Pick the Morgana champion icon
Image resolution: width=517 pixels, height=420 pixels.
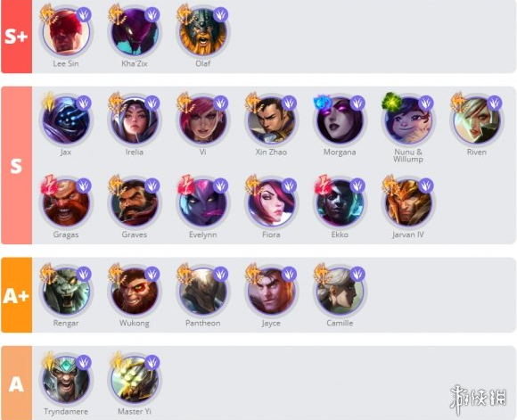click(340, 120)
